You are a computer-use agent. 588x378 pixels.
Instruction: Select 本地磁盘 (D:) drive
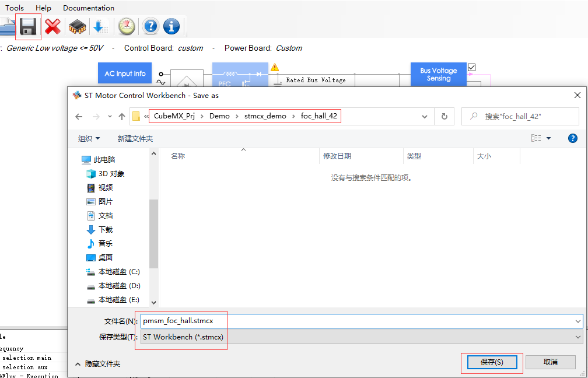tap(113, 286)
